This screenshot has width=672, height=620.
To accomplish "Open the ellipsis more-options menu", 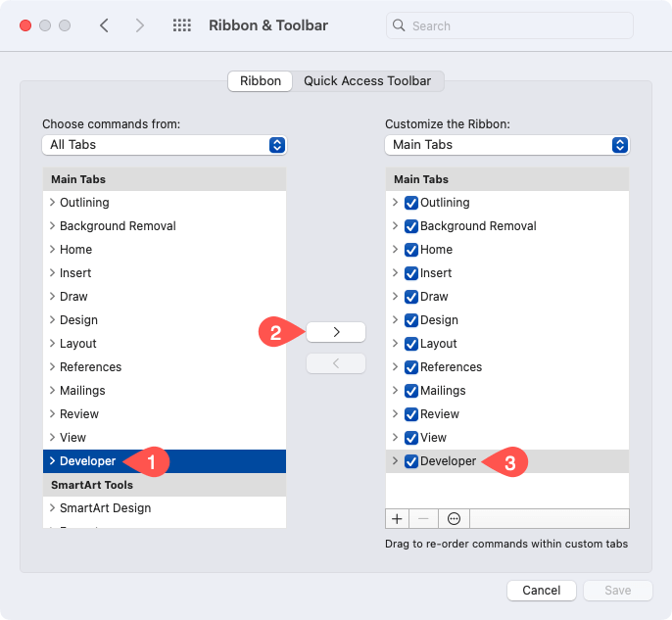I will [x=455, y=518].
